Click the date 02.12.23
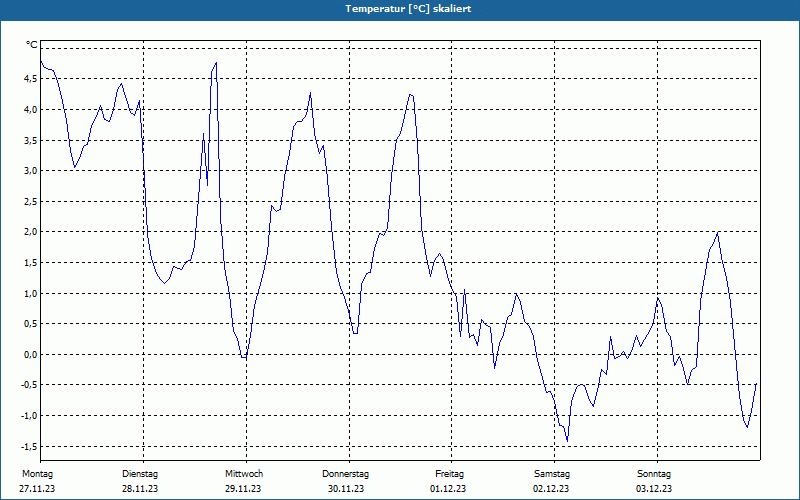The width and height of the screenshot is (800, 500). click(x=551, y=489)
